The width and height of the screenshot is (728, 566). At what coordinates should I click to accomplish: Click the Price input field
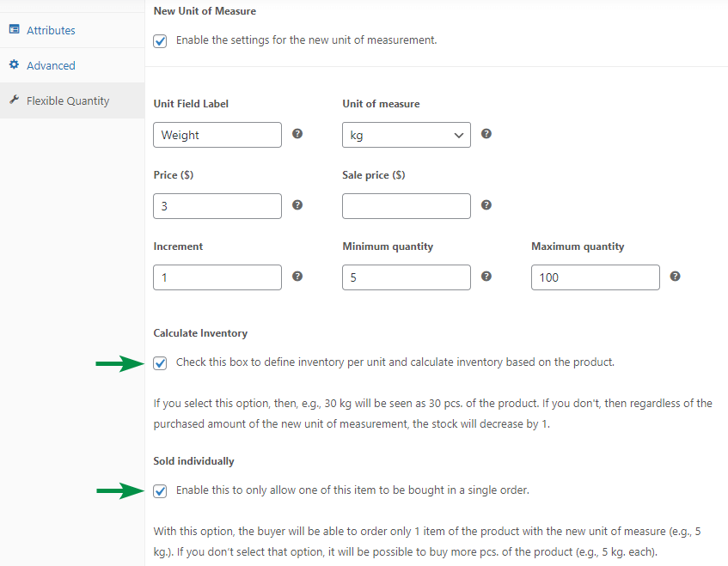tap(217, 206)
